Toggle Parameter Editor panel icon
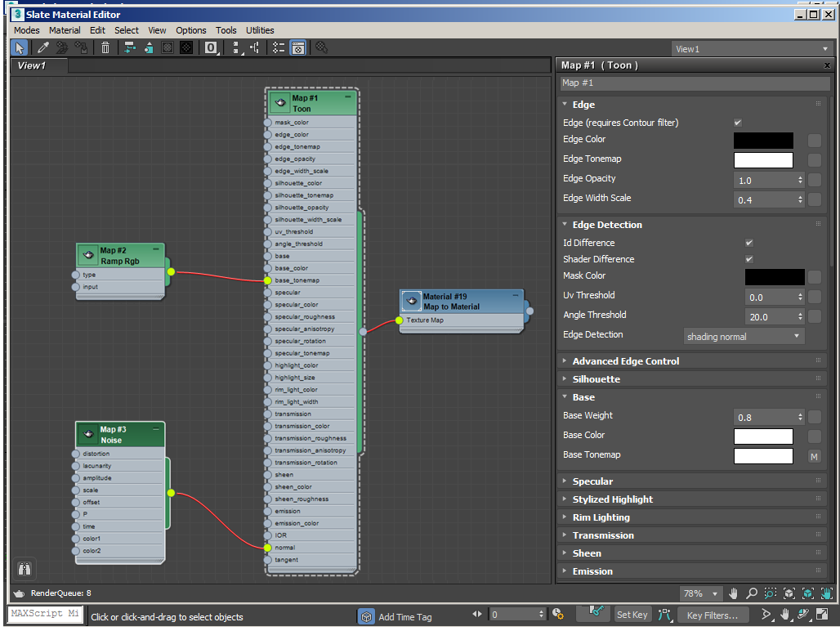Viewport: 840px width, 631px height. [x=298, y=47]
